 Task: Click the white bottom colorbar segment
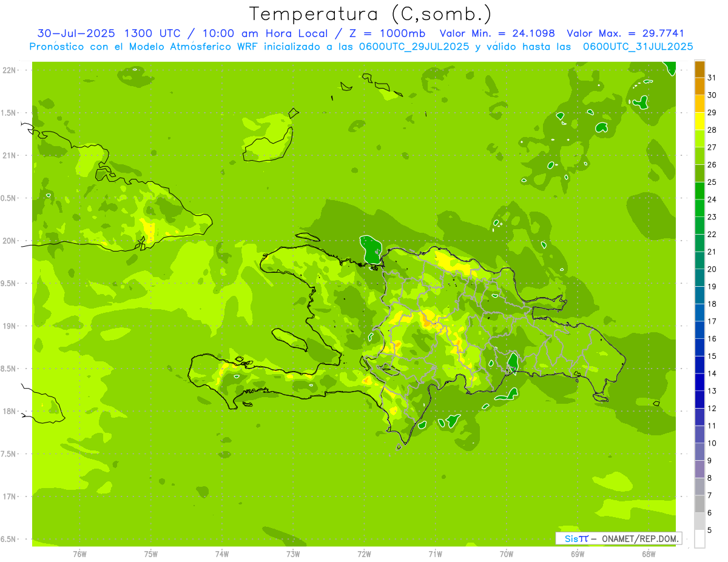point(699,538)
